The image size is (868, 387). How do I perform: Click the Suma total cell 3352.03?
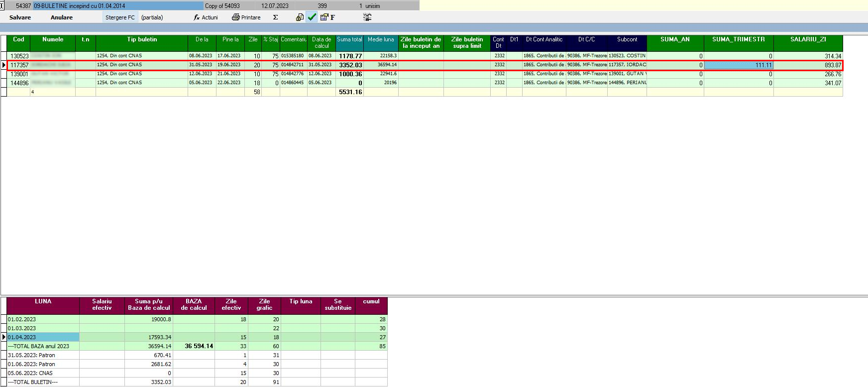point(350,65)
